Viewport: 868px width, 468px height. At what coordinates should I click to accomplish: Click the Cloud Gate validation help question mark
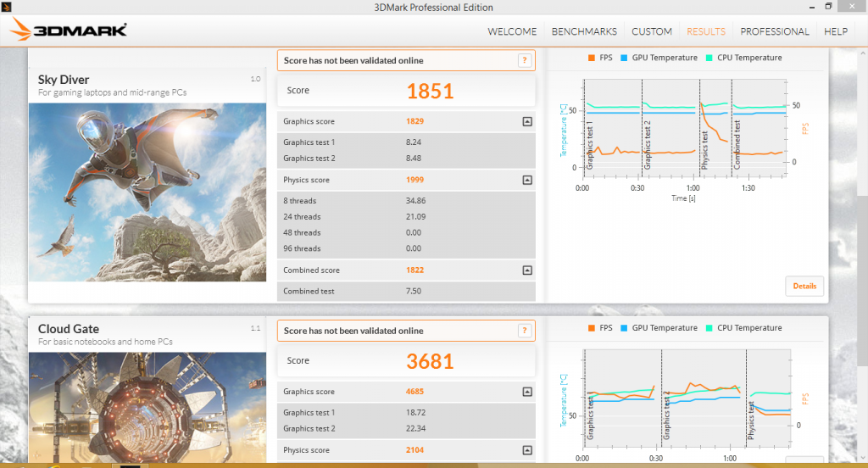tap(525, 331)
